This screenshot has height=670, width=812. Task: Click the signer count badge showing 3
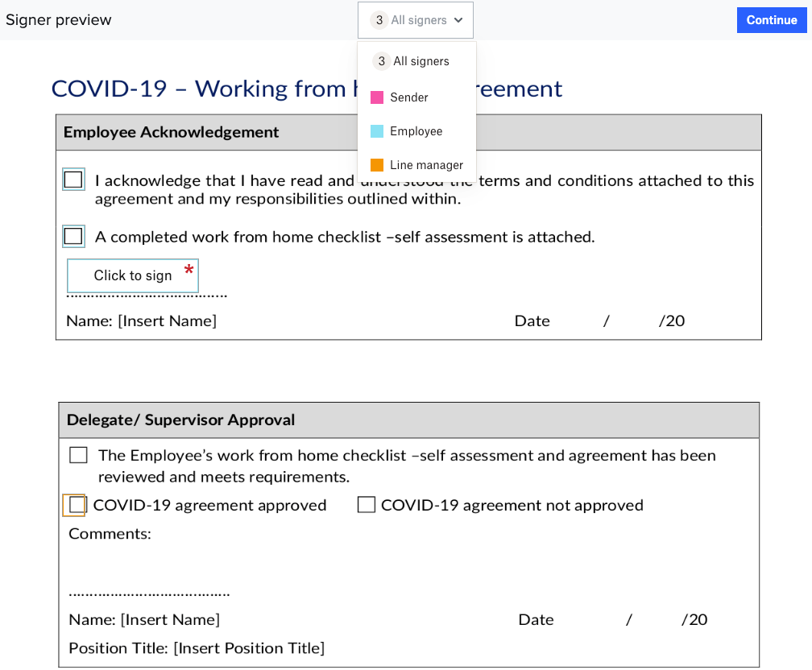[379, 19]
